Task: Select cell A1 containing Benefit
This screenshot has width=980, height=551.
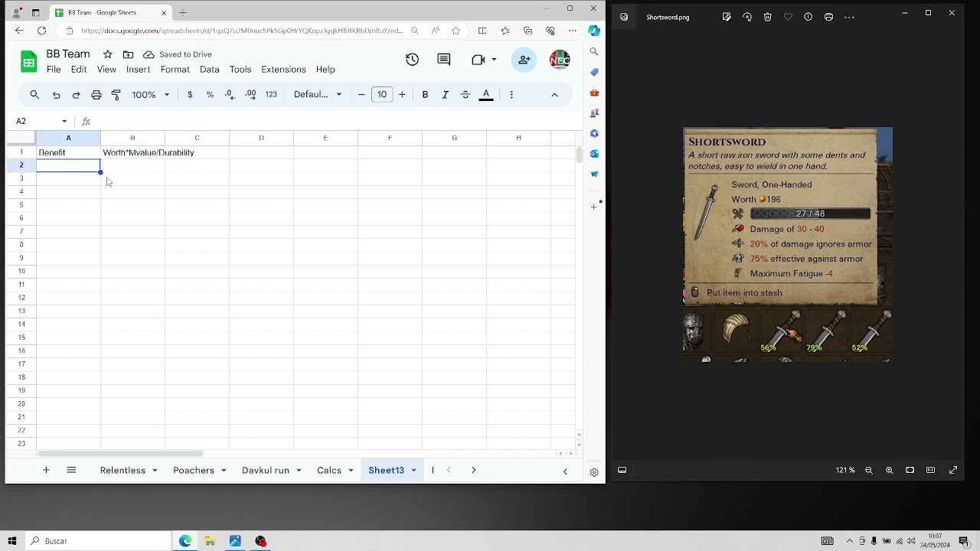Action: click(68, 152)
